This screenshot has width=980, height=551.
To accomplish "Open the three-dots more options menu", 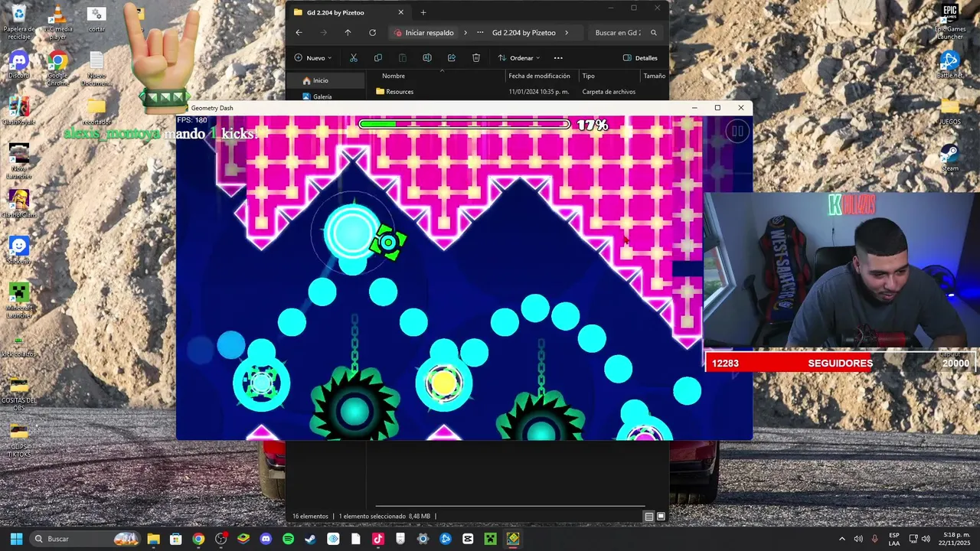I will tap(558, 58).
